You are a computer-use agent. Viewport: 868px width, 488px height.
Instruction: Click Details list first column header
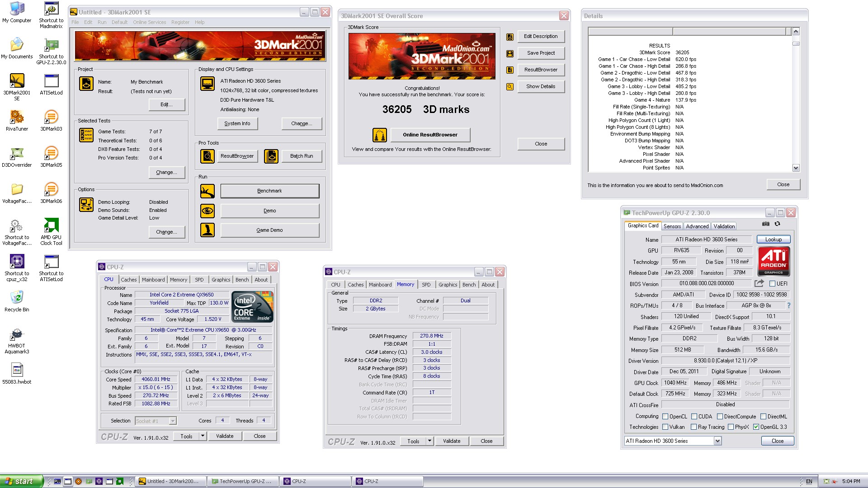click(x=630, y=31)
